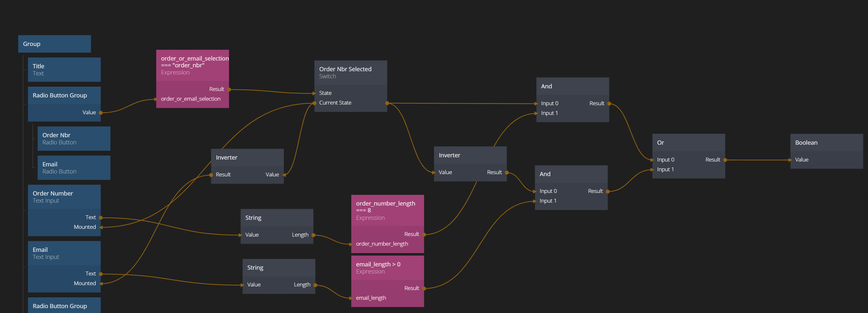Click the Result output port on Or node

point(725,160)
